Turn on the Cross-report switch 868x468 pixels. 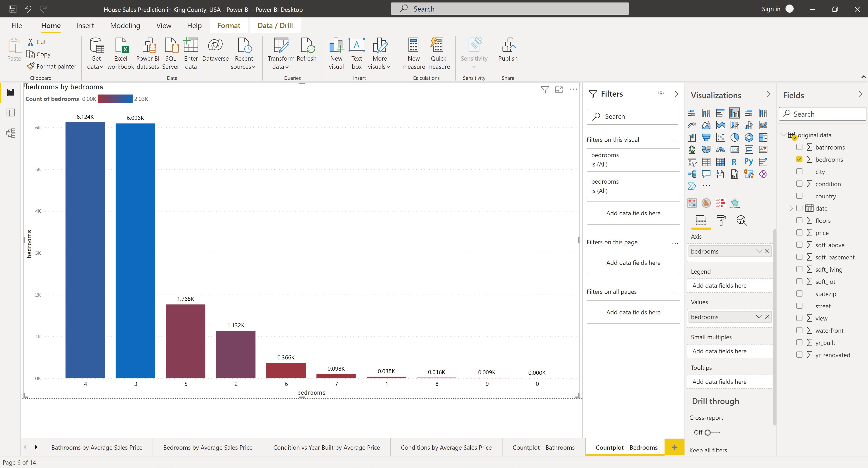point(712,432)
